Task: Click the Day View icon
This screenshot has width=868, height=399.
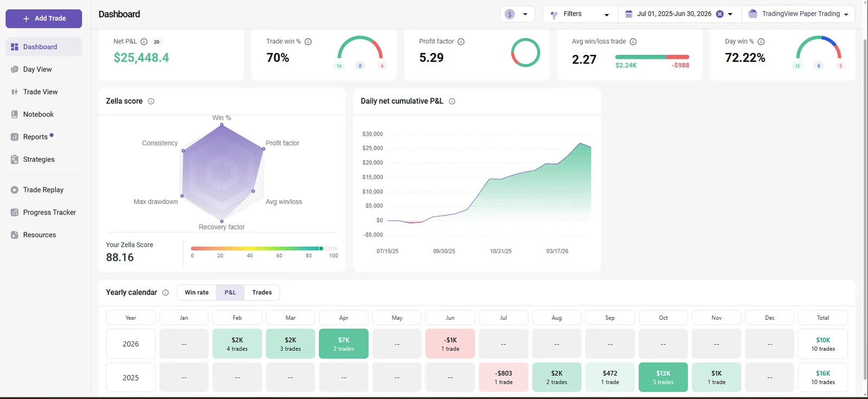Action: point(15,69)
